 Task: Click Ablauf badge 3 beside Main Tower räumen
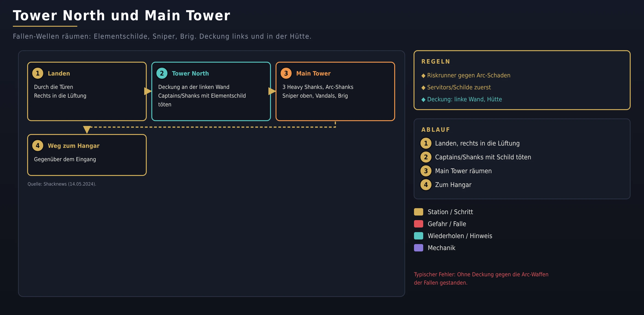(426, 171)
